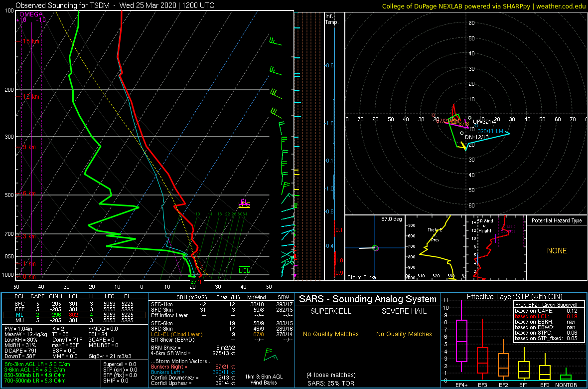Click the 'Potential Hazard Type' header
Image resolution: width=588 pixels, height=389 pixels.
point(557,221)
